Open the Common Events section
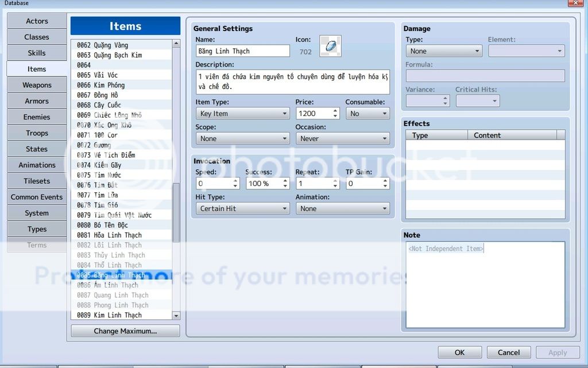This screenshot has height=368, width=588. tap(36, 196)
